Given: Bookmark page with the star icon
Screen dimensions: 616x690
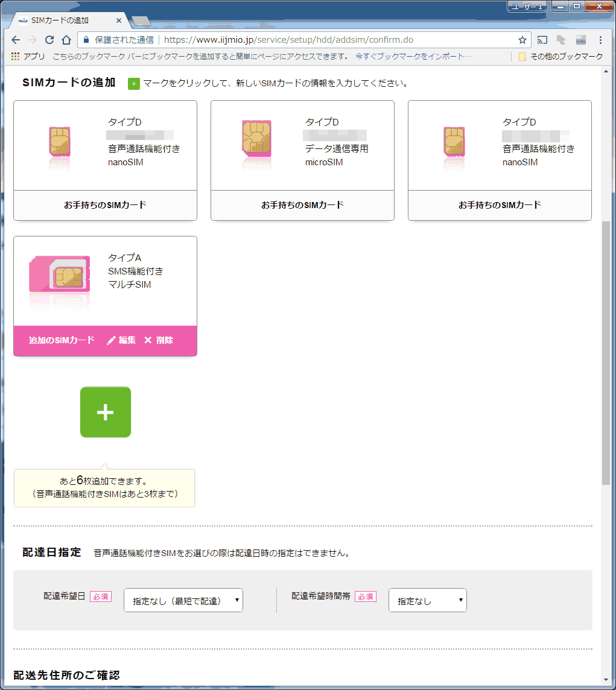Looking at the screenshot, I should [522, 40].
